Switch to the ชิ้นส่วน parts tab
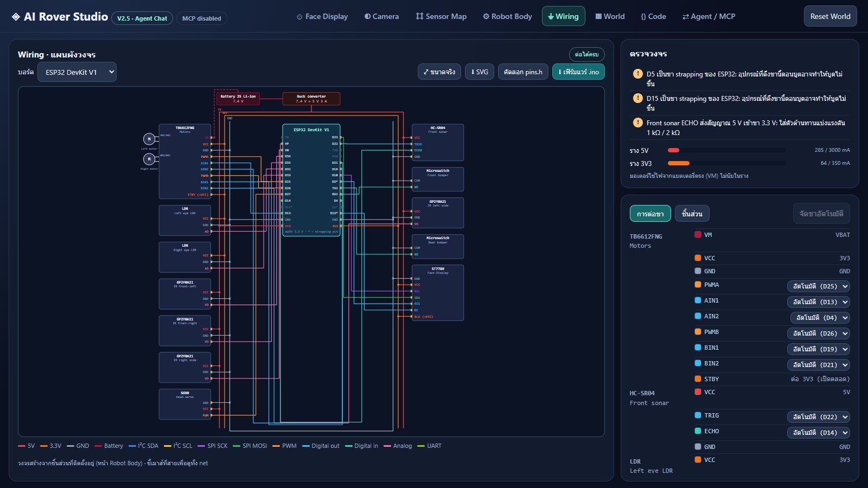This screenshot has height=488, width=868. point(692,214)
